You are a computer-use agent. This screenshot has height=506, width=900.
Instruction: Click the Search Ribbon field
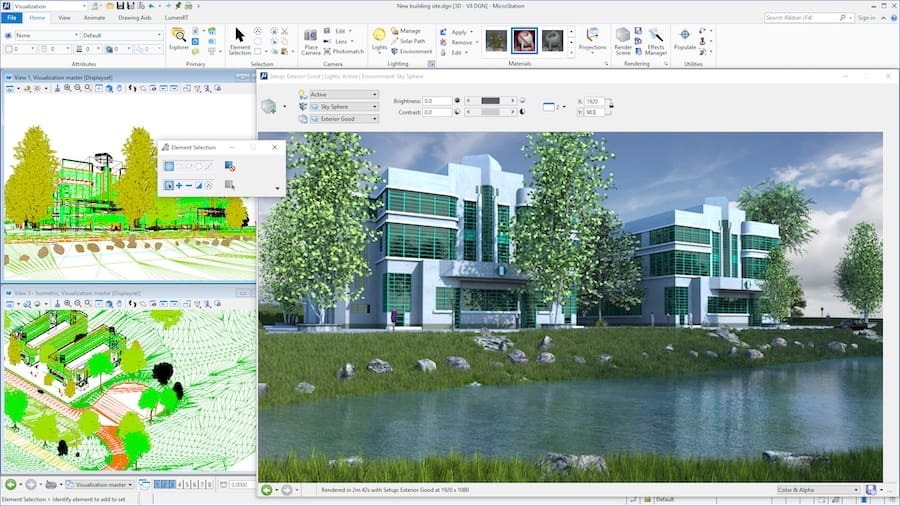click(x=809, y=18)
